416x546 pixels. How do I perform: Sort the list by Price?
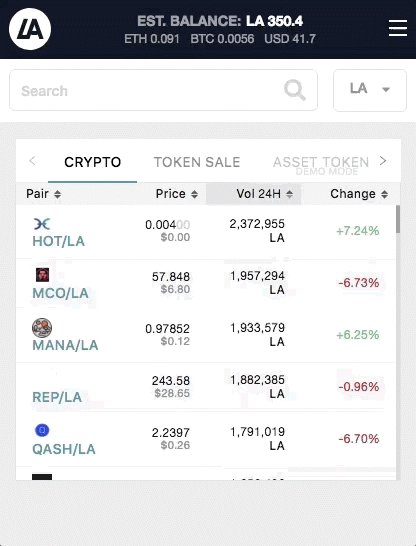click(177, 194)
